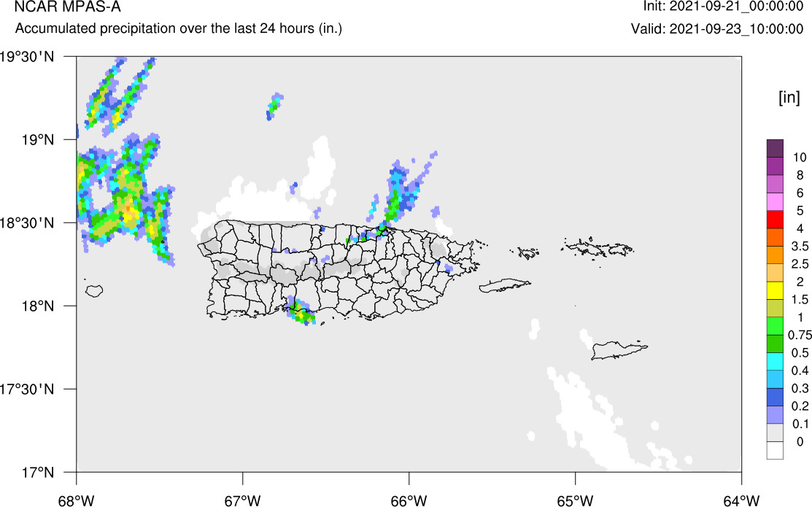Screen dimensions: 812x507
Task: Click the 'Init: 2021-09-21_00:00:00' text
Action: tap(724, 7)
